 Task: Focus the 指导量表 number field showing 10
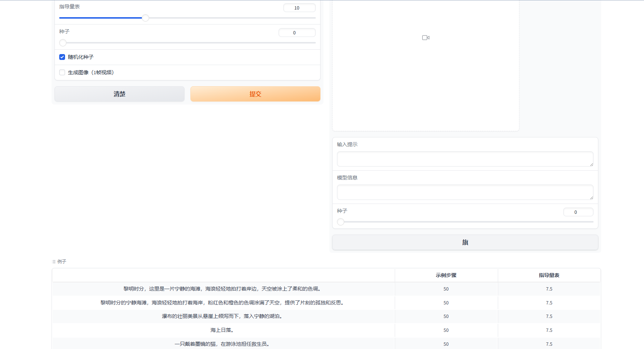(x=299, y=8)
